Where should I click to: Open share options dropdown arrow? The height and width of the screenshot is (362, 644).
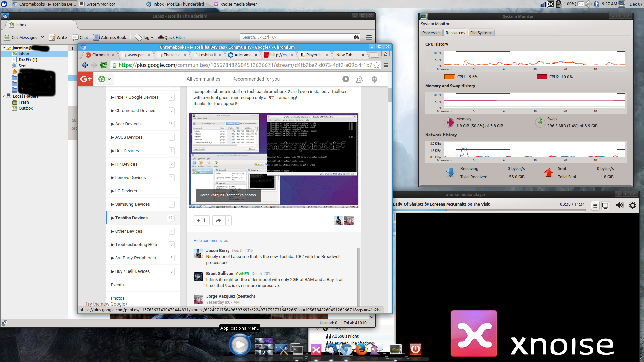pos(228,220)
